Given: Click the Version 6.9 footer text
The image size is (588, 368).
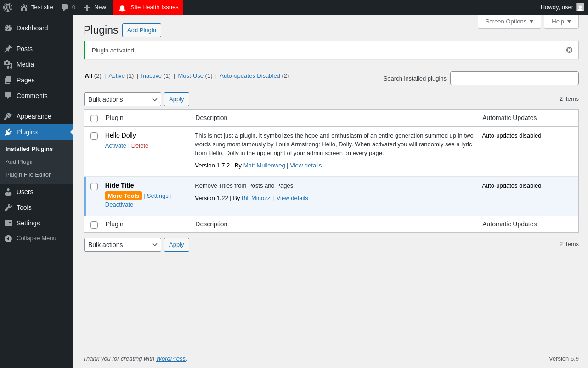Looking at the screenshot, I should pos(564,359).
